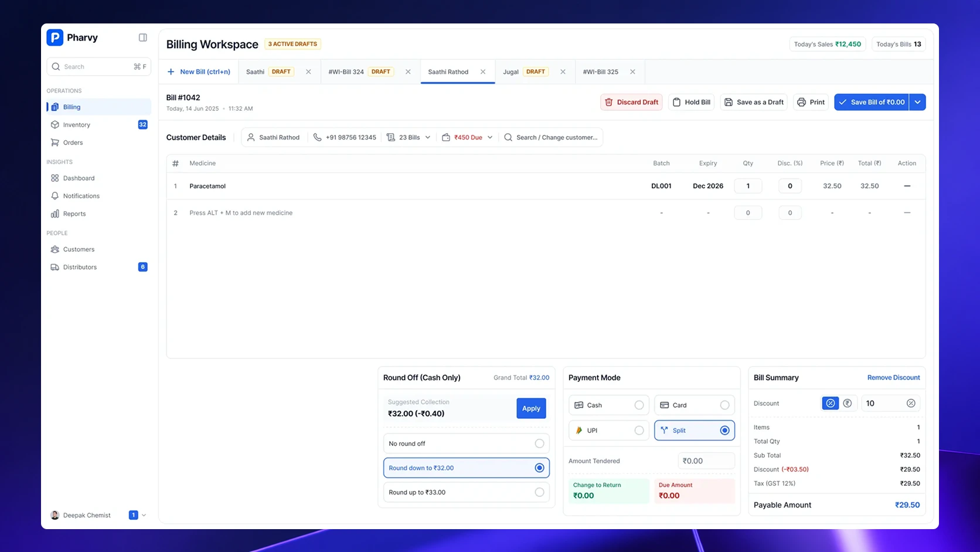
Task: Open the Notifications page
Action: (98, 196)
